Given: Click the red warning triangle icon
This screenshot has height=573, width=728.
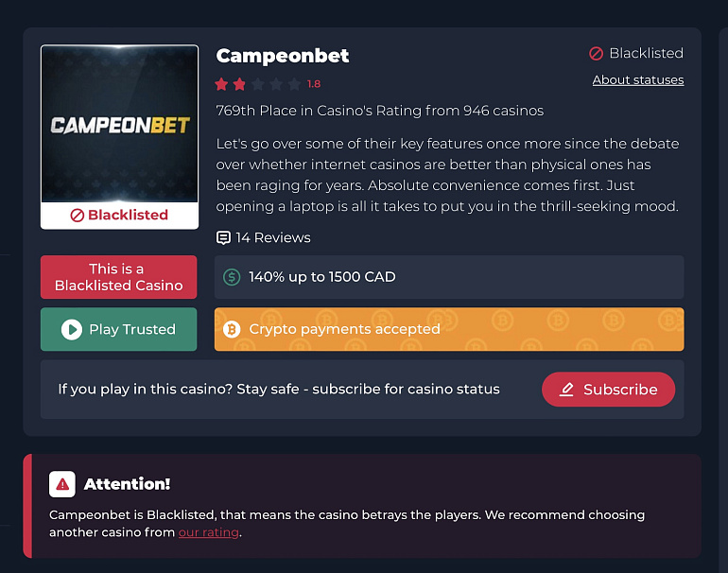Looking at the screenshot, I should (x=62, y=484).
